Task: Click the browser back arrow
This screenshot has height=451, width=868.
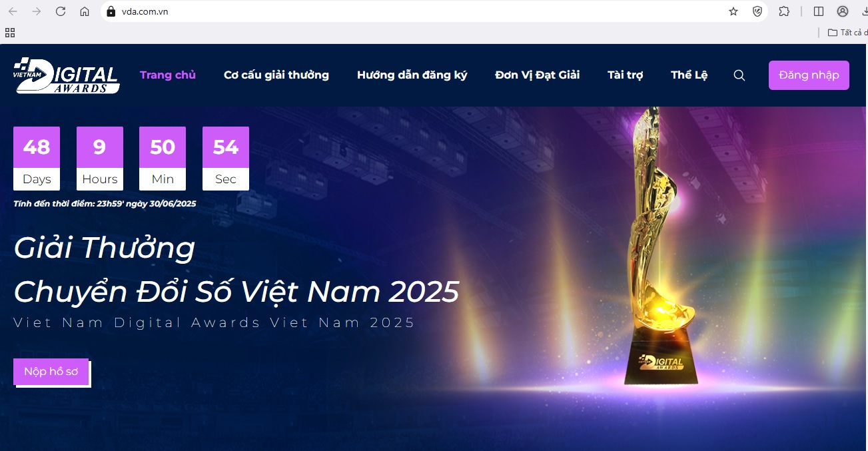Action: tap(13, 11)
